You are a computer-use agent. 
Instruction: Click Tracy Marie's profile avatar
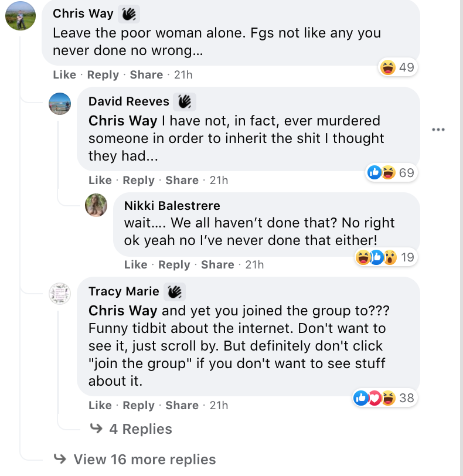[x=60, y=294]
